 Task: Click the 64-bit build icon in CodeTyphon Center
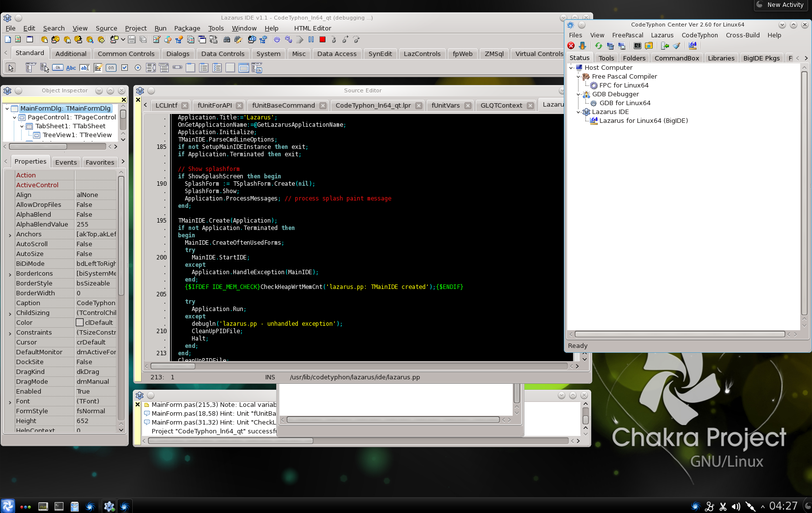tap(693, 46)
